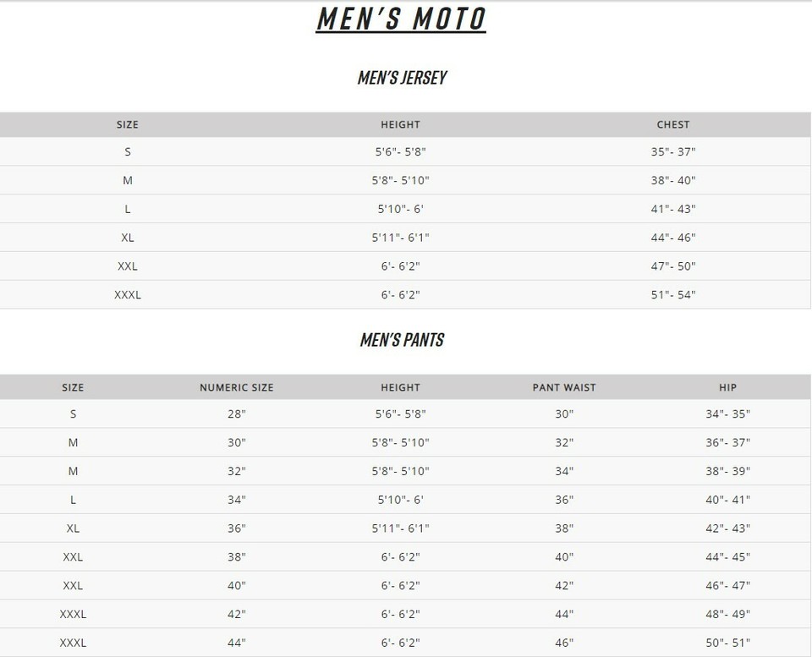Click the 44"- 46" chest value
Viewport: 812px width, 657px height.
click(673, 238)
